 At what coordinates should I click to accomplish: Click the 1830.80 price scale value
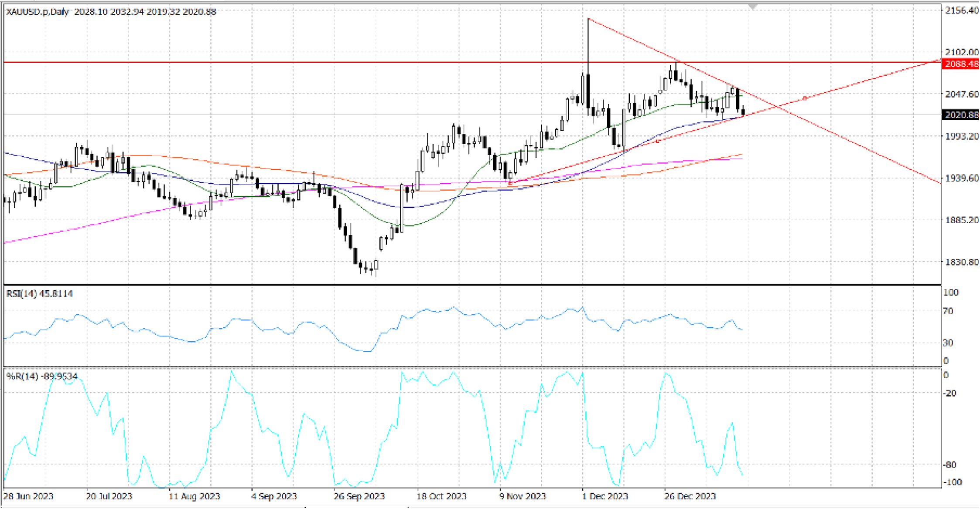962,262
